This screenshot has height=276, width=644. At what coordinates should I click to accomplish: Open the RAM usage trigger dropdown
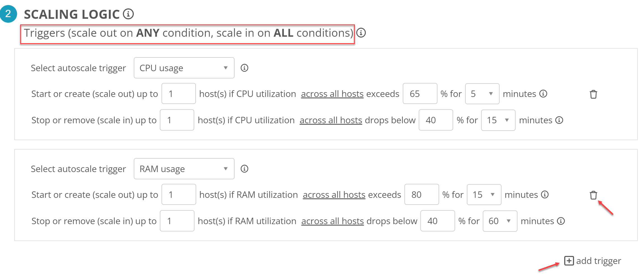click(x=184, y=169)
